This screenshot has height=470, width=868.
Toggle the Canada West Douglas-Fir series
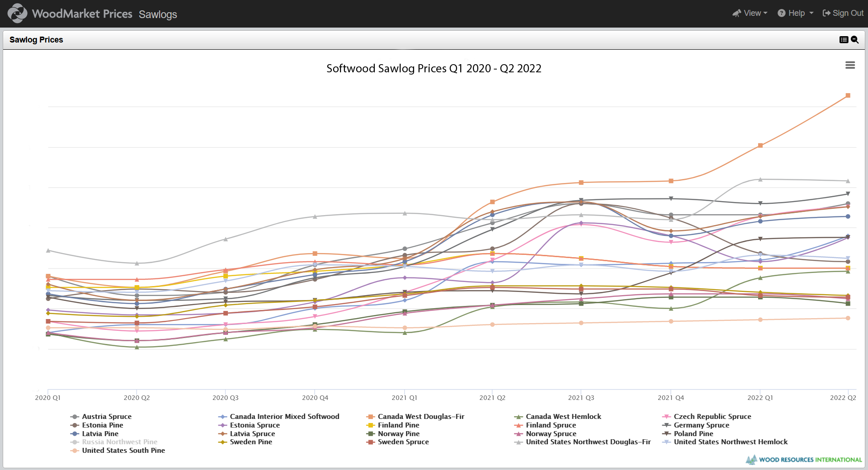pos(421,417)
